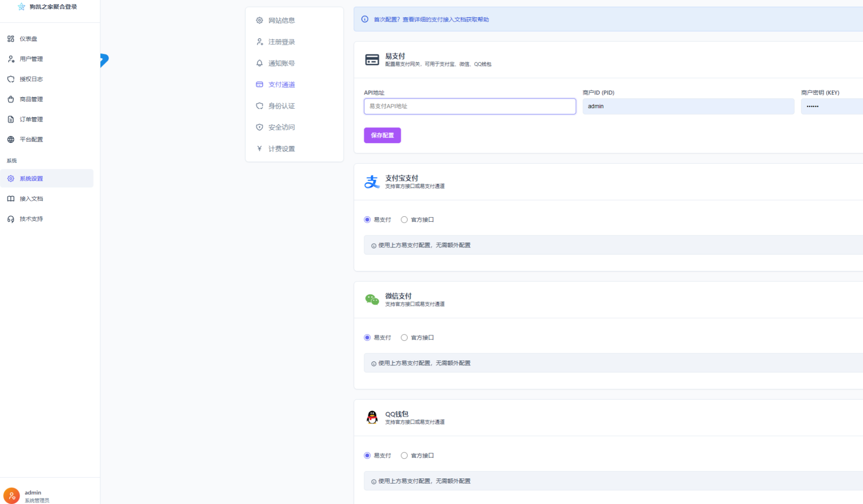The height and width of the screenshot is (504, 863).
Task: Open the dashboard via the 仪表盘 icon
Action: pos(11,39)
